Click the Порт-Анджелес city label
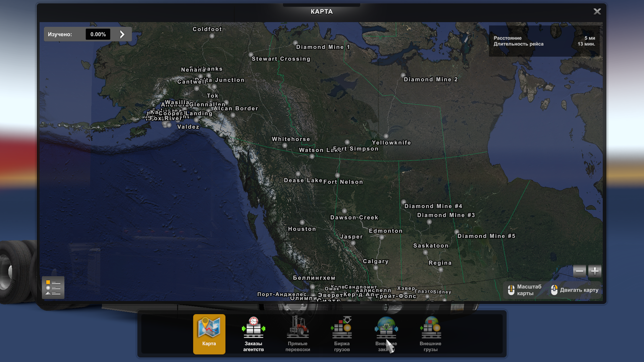Image resolution: width=644 pixels, height=362 pixels. coord(282,294)
